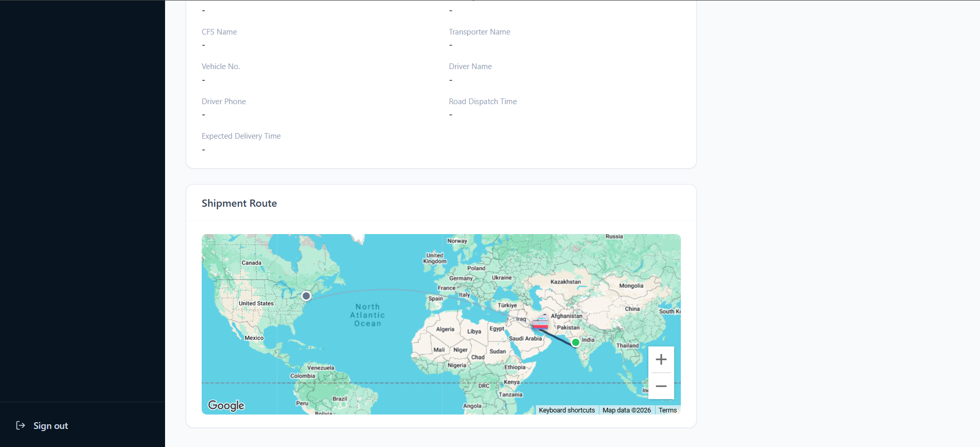Click the Canada label on the map
This screenshot has width=980, height=447.
coord(252,263)
